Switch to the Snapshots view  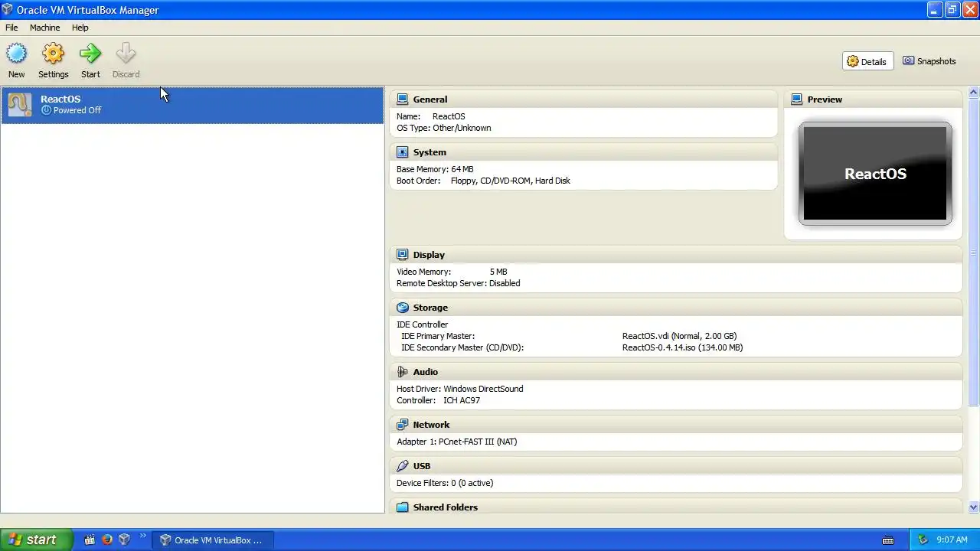click(x=929, y=61)
